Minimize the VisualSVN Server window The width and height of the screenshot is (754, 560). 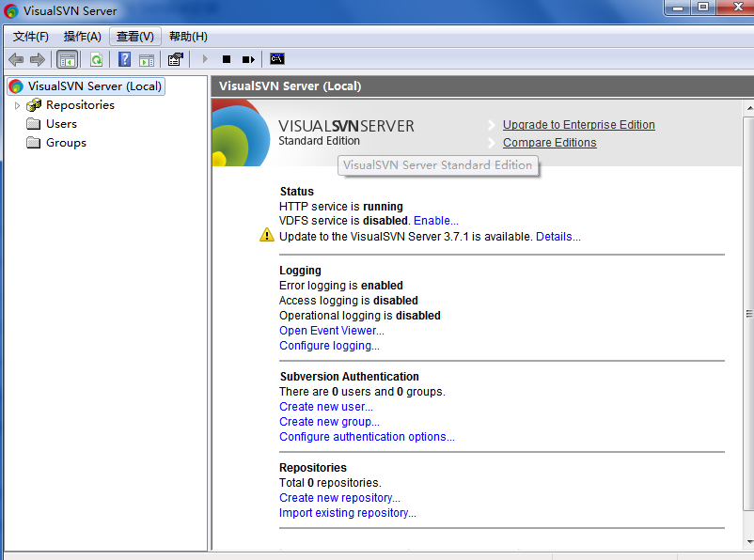pyautogui.click(x=678, y=8)
